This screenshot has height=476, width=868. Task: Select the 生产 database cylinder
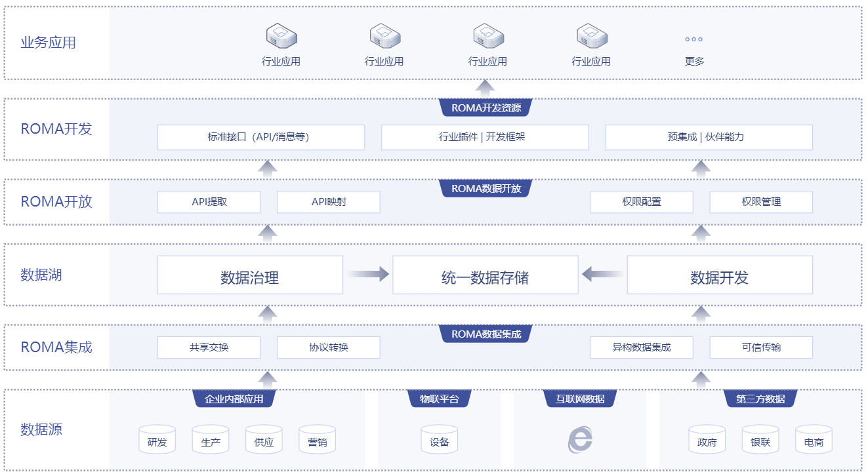coord(211,439)
